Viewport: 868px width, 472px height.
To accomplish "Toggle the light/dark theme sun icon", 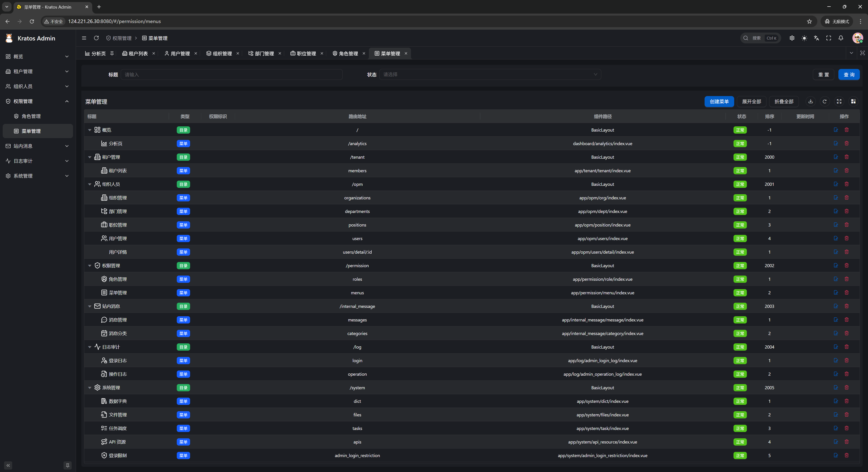I will click(804, 38).
